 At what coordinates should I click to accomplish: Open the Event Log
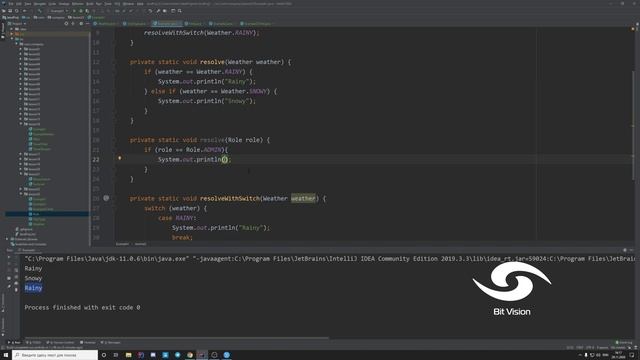click(x=624, y=342)
